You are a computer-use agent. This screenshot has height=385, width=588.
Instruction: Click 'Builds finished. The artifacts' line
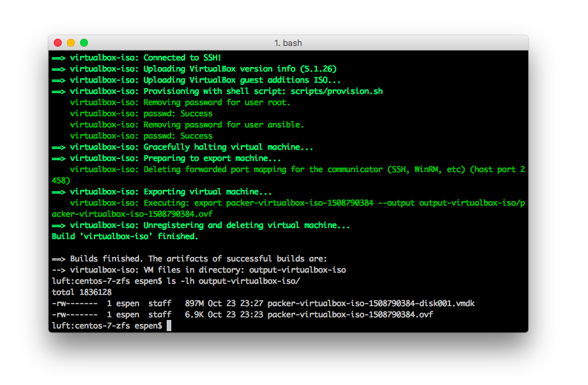pos(190,259)
